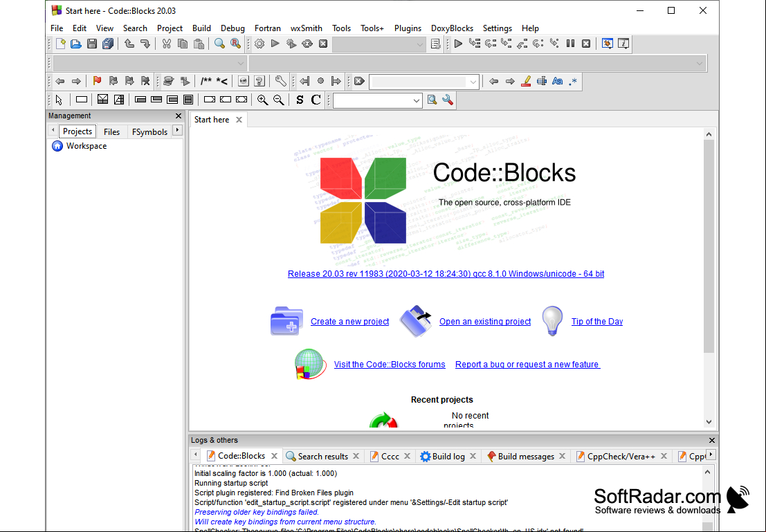Toggle Match case Aa search option

[x=558, y=81]
